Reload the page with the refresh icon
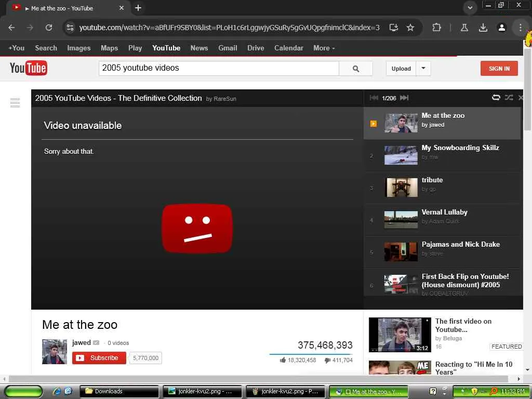Viewport: 532px width, 399px height. click(x=49, y=28)
